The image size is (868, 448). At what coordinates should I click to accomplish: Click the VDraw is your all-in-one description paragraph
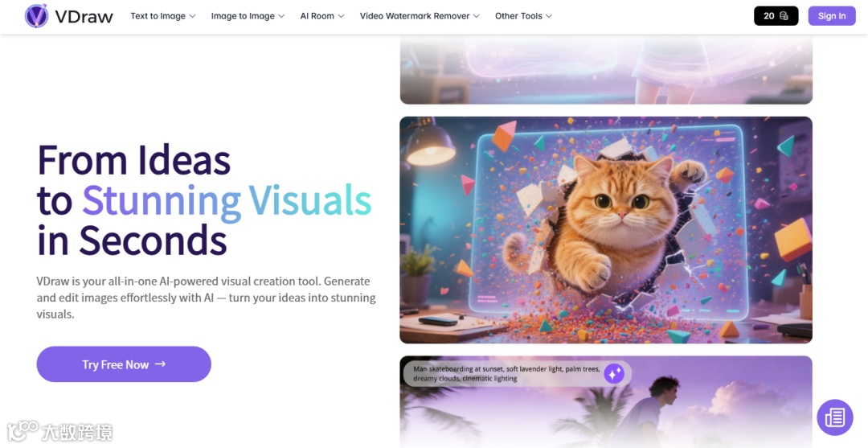click(206, 298)
